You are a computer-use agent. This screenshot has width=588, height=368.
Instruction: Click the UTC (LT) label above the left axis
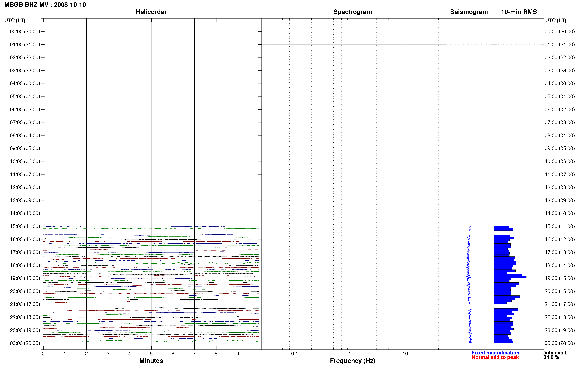pos(15,20)
